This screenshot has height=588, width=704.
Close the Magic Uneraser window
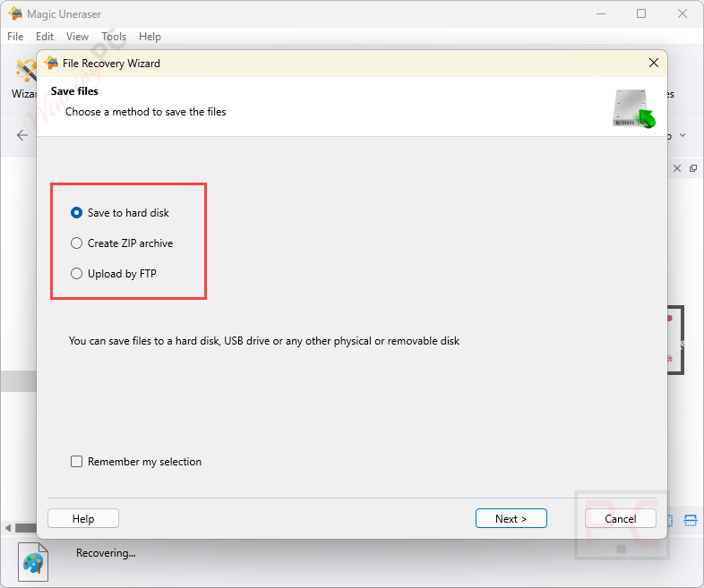(683, 13)
